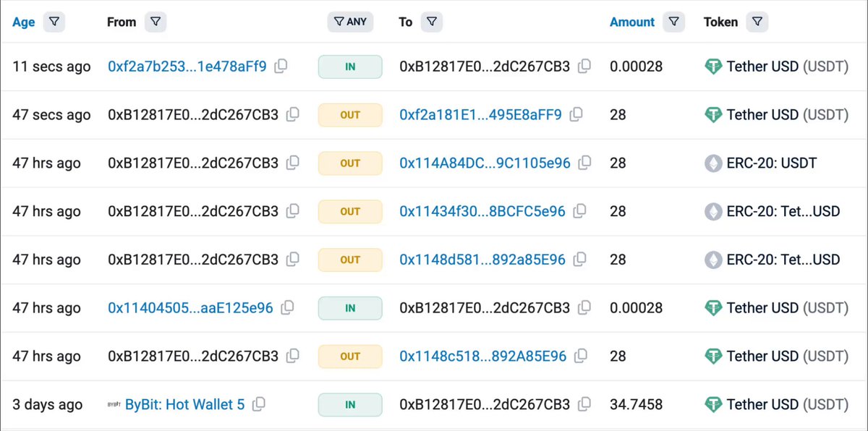
Task: Open the Token column filter
Action: pos(757,22)
